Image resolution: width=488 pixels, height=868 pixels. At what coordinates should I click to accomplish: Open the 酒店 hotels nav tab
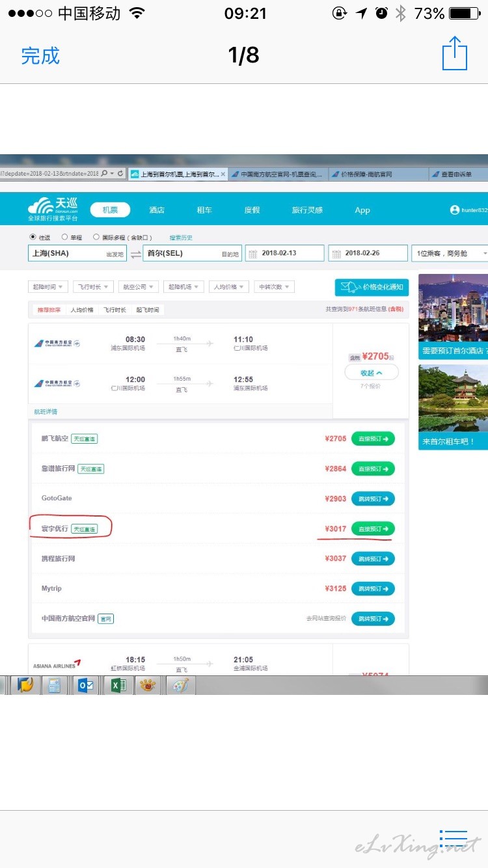point(157,210)
